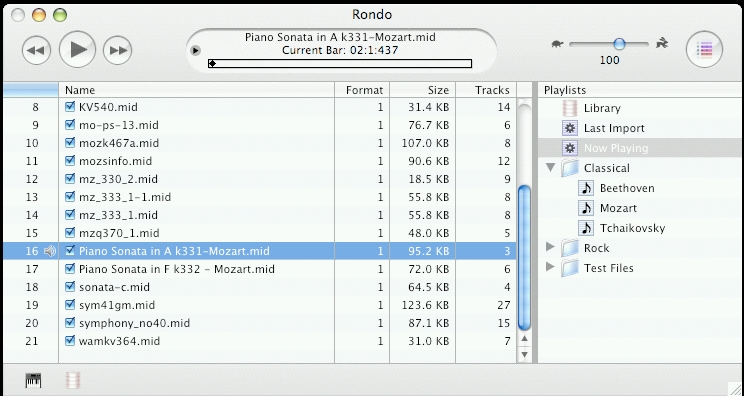This screenshot has width=744, height=396.
Task: Select the mz_333_1.mid row
Action: 260,215
